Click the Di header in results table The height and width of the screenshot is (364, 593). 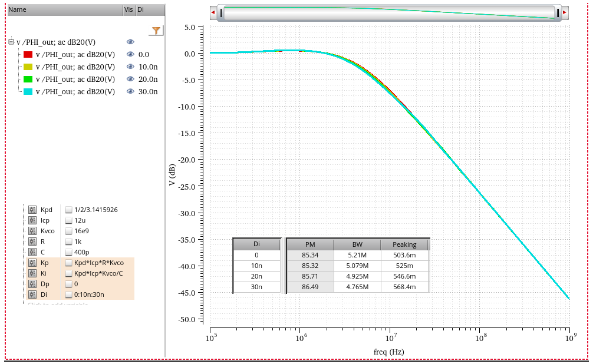point(256,244)
